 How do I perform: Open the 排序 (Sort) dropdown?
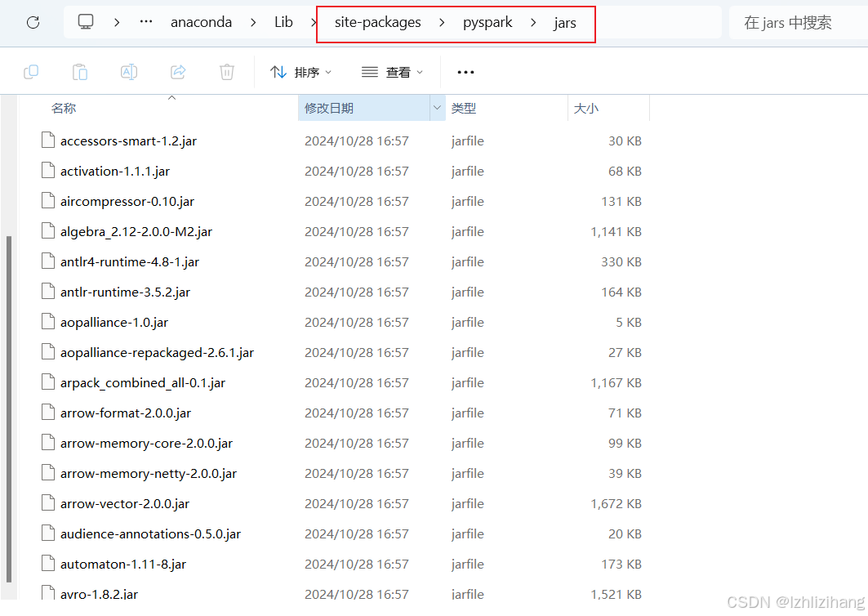(x=300, y=72)
